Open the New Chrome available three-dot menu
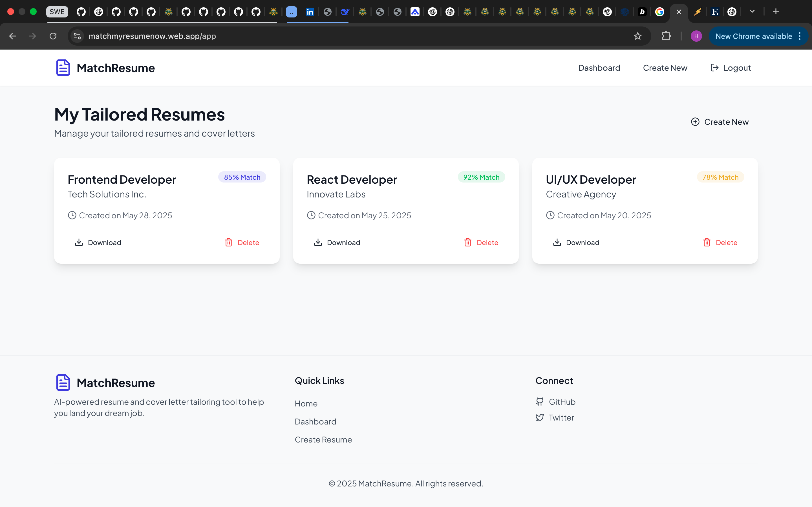 800,36
